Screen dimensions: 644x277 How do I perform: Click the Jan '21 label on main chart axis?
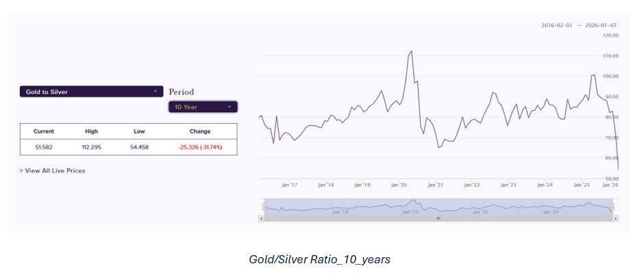click(435, 185)
